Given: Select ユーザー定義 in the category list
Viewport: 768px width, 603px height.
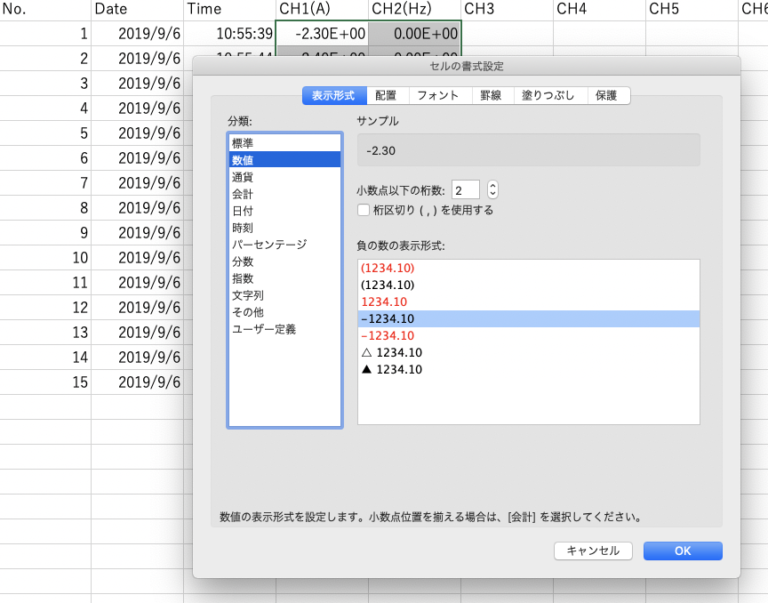Looking at the screenshot, I should 285,329.
